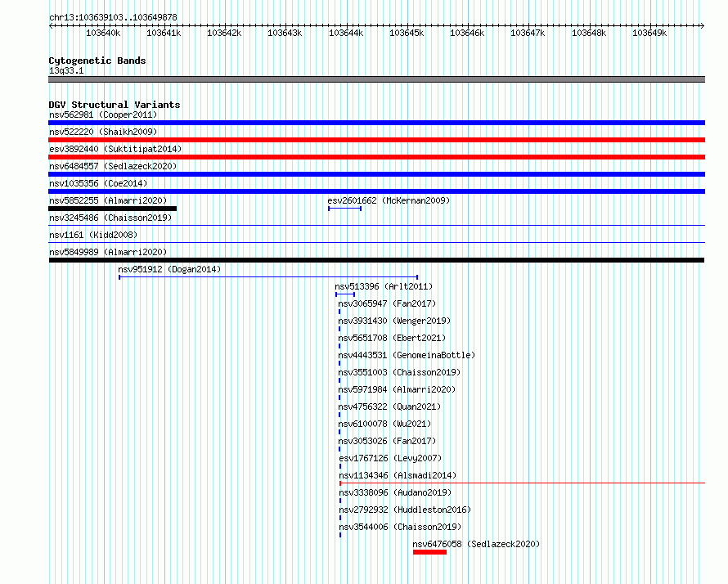
Task: Select the gray 13q33.1 cytogenetic band bar
Action: [x=376, y=79]
